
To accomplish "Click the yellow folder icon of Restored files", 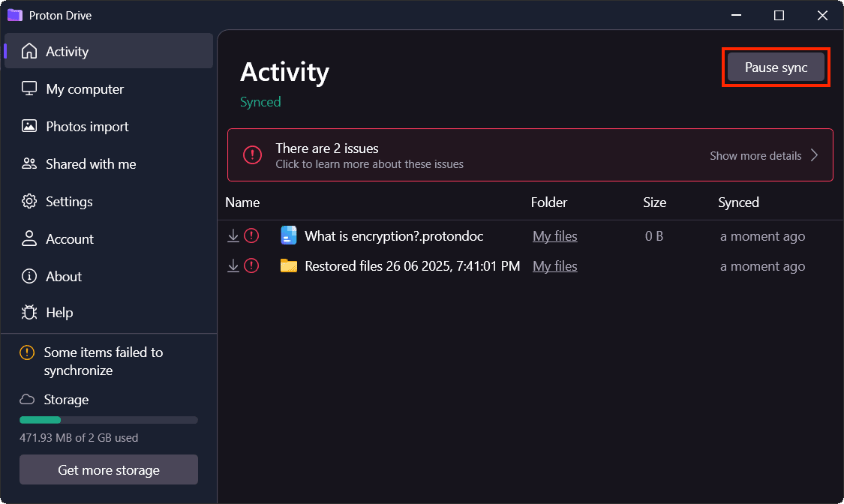I will point(289,265).
